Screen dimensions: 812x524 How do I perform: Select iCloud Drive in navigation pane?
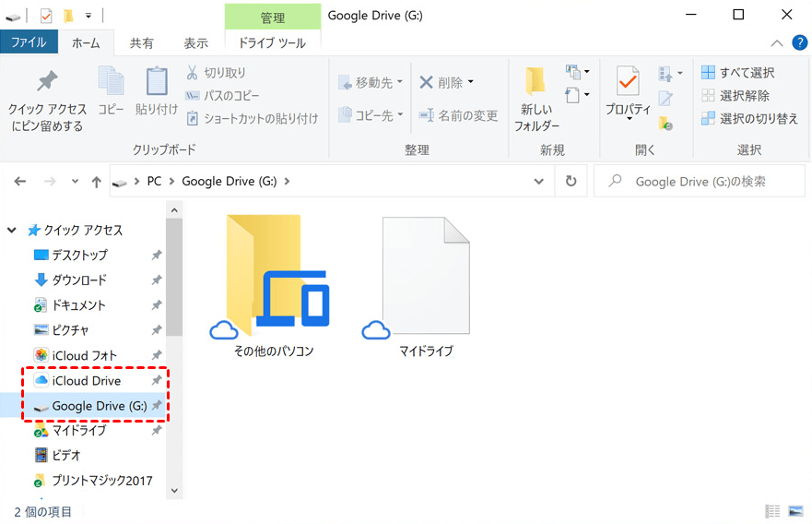86,381
